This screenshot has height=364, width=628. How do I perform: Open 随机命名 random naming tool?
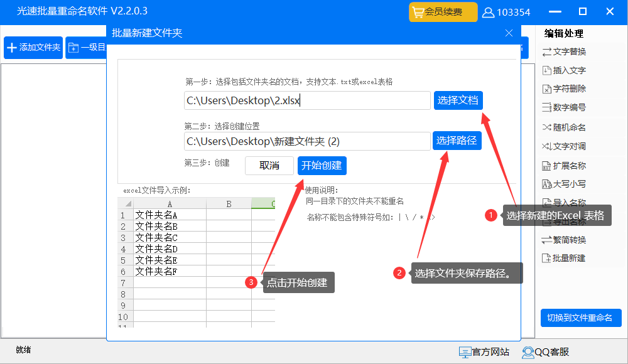pyautogui.click(x=565, y=127)
